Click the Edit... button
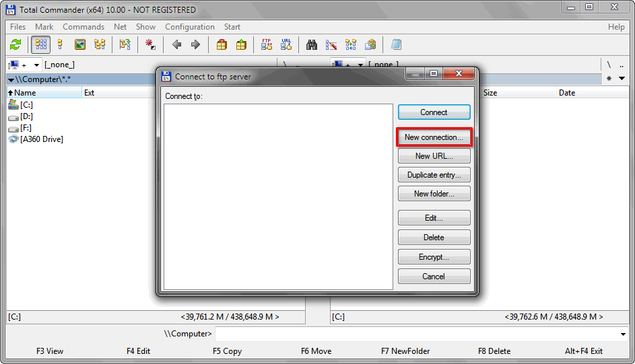 coord(434,217)
